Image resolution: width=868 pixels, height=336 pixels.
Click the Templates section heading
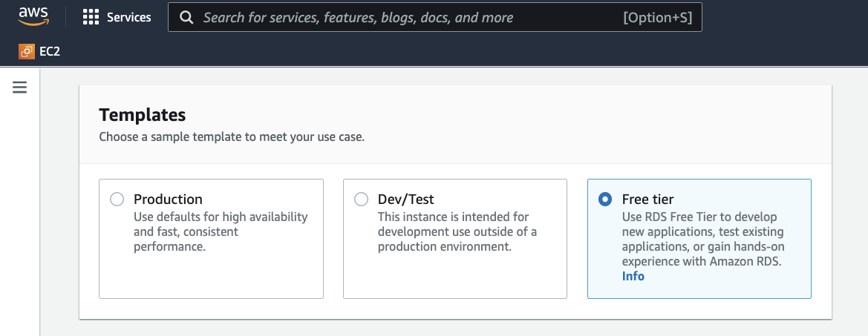(x=143, y=115)
